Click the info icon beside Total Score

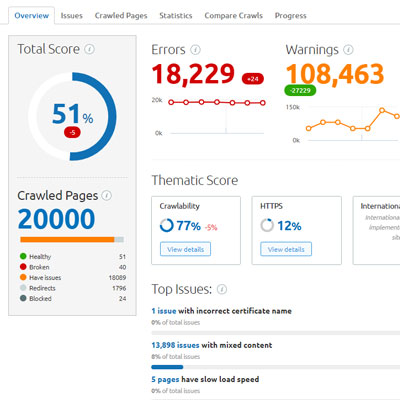[89, 49]
